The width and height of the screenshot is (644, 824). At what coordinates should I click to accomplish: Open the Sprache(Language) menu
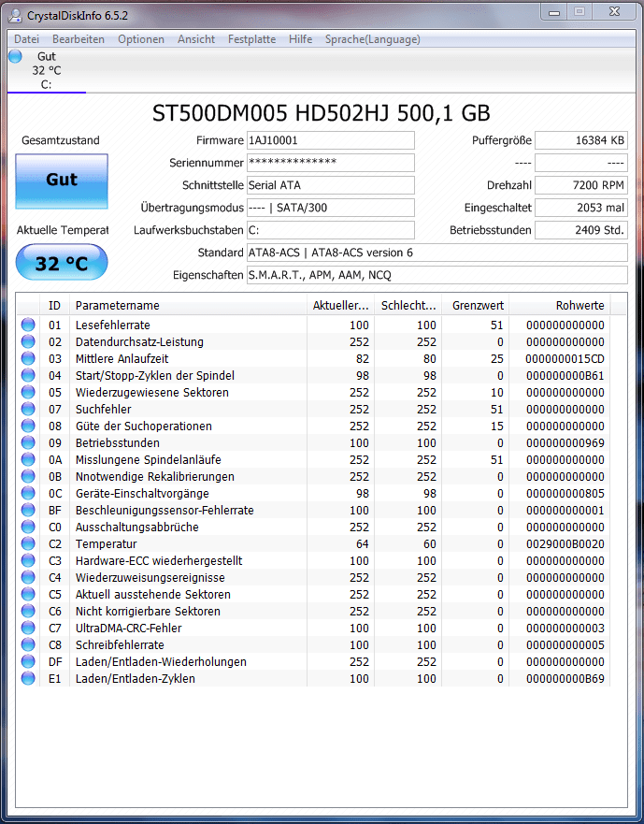click(372, 39)
